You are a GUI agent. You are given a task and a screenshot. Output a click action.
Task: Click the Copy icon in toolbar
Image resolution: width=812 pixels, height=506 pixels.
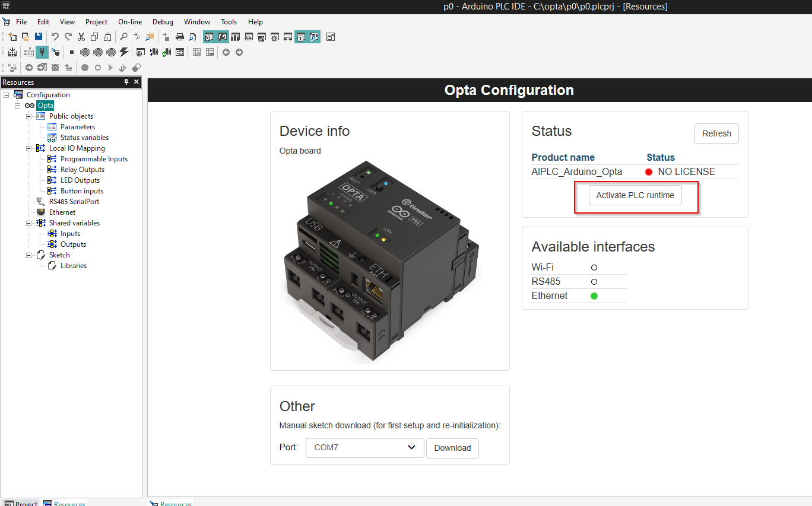pyautogui.click(x=94, y=37)
